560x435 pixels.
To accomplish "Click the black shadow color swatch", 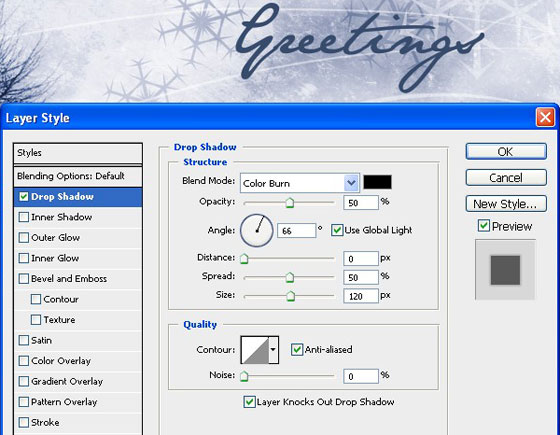I will point(377,182).
